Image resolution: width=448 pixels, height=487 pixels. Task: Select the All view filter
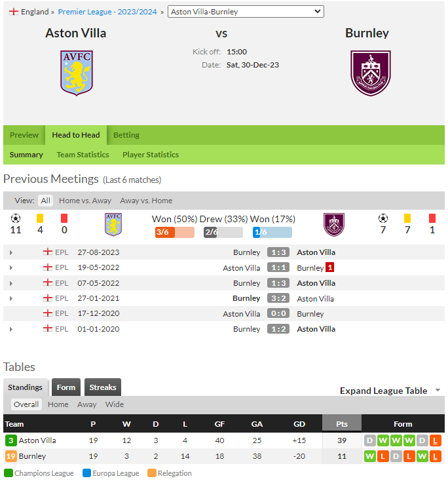click(x=45, y=201)
